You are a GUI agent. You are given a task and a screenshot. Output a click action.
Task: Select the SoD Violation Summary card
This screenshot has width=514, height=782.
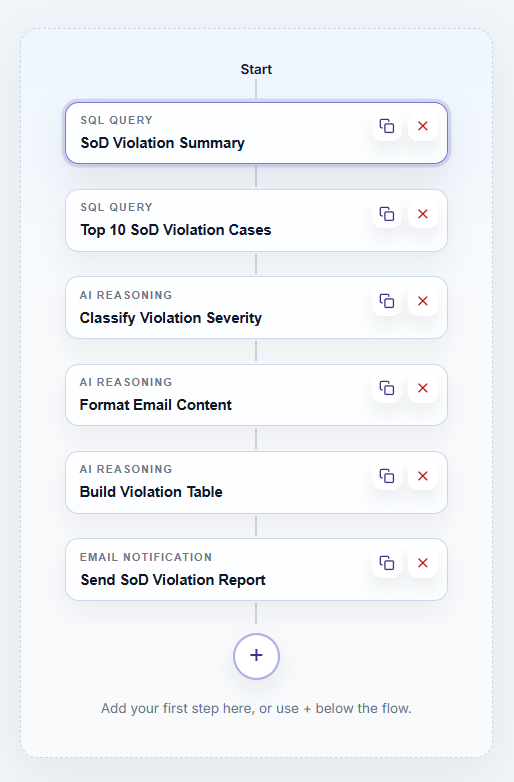point(256,133)
